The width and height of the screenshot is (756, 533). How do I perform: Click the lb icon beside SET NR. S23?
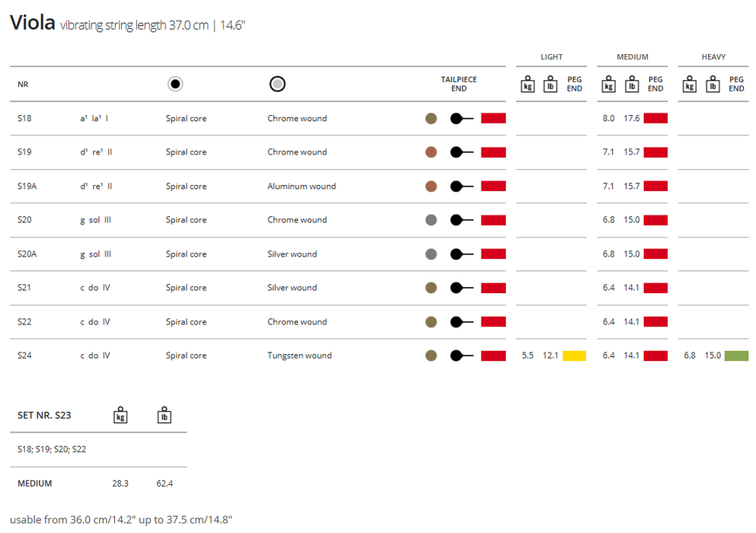coord(165,415)
